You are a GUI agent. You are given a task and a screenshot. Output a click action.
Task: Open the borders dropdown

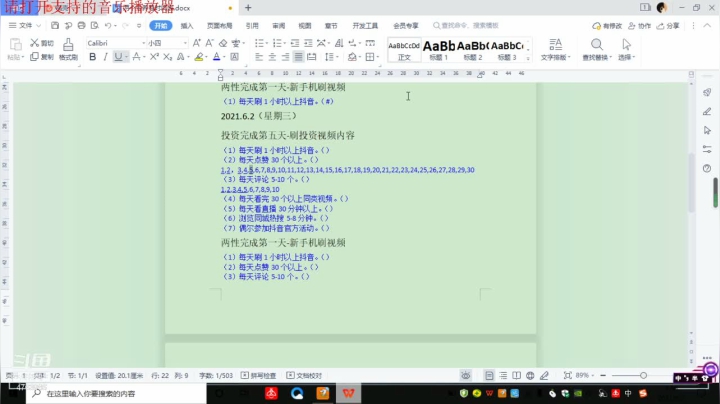[377, 57]
